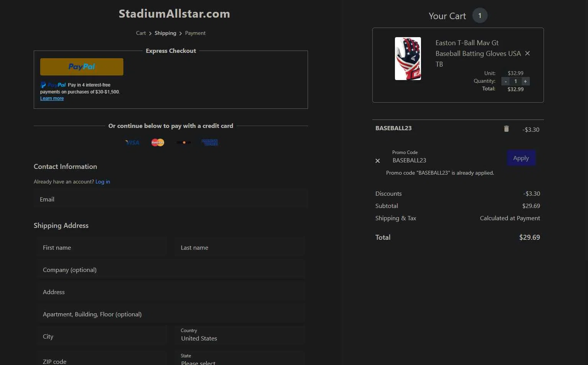Click the cart item count badge

[x=480, y=16]
